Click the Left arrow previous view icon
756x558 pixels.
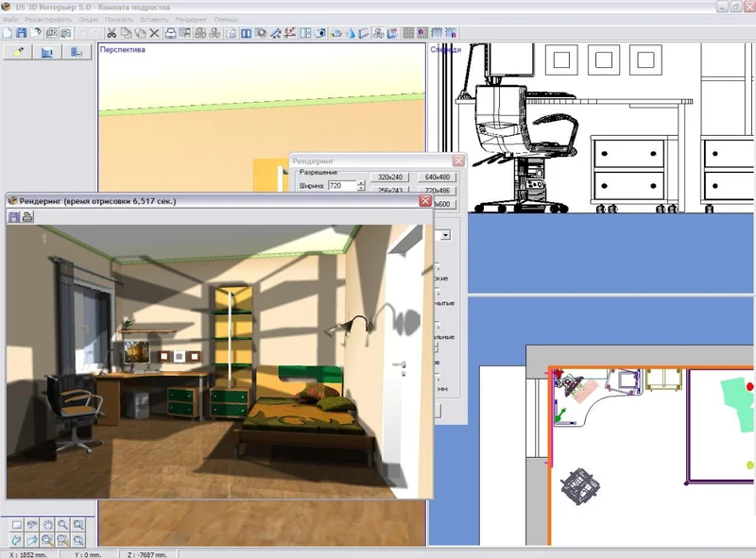click(16, 540)
